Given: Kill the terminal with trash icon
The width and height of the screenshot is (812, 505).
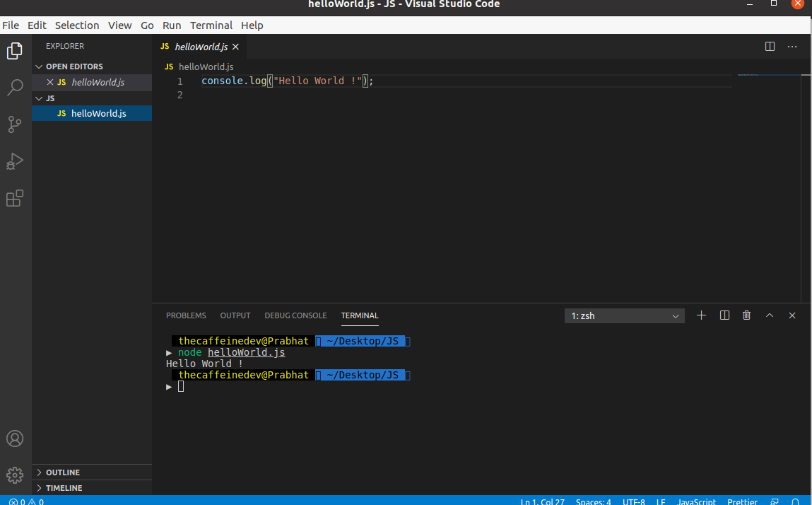Looking at the screenshot, I should pos(746,315).
